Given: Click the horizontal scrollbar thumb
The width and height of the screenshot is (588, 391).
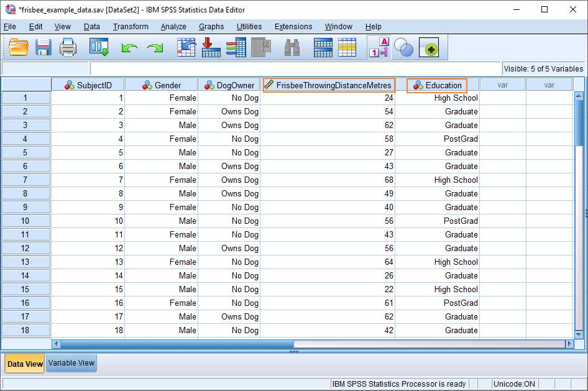Looking at the screenshot, I should tap(177, 343).
